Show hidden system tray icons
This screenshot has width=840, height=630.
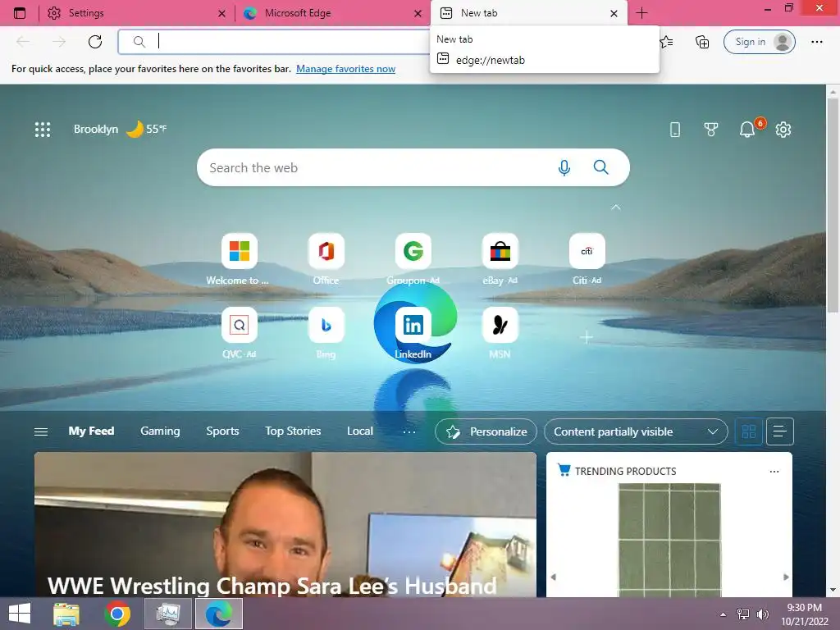724,614
